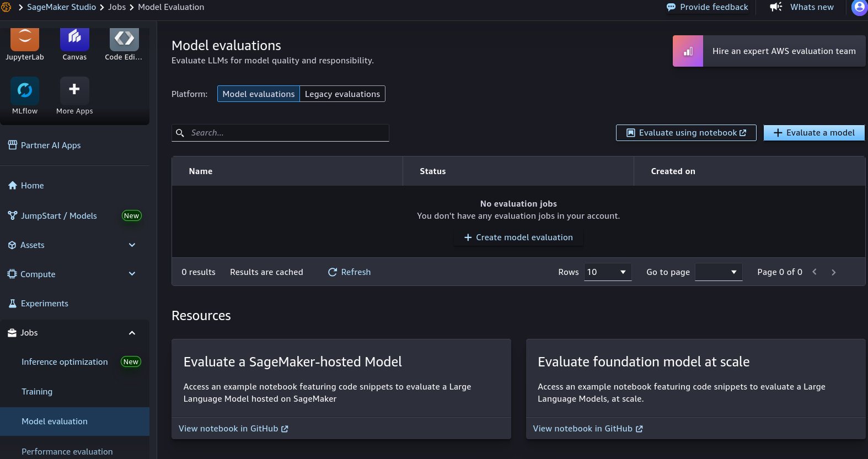Click the Whats new link

pos(812,7)
